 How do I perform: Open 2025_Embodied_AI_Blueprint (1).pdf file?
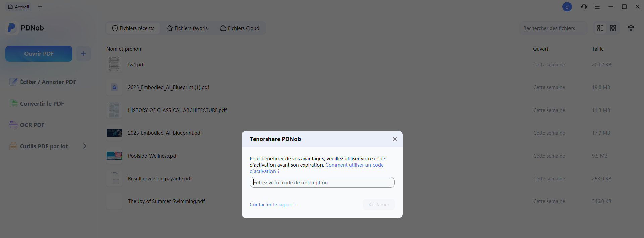[168, 87]
